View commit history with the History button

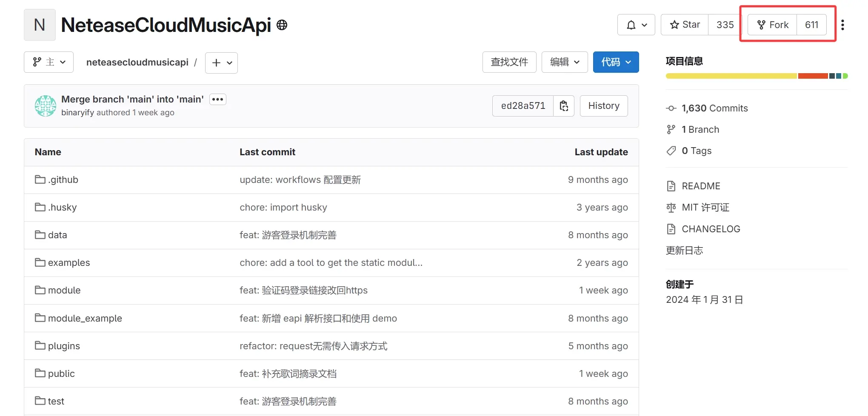(603, 105)
